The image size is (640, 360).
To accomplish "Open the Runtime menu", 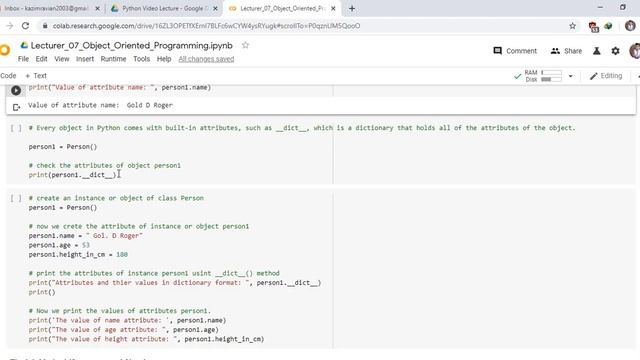I will [x=113, y=59].
